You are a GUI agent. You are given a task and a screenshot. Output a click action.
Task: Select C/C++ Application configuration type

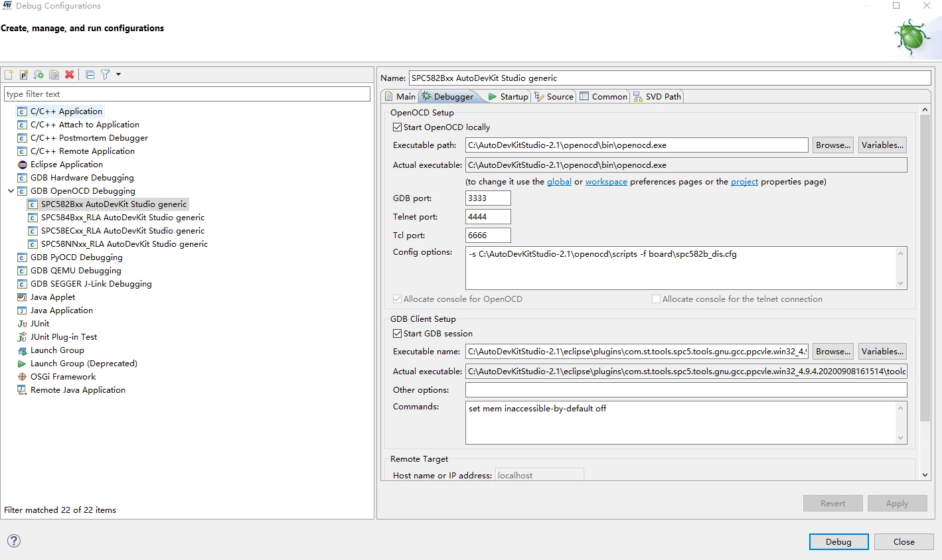66,111
